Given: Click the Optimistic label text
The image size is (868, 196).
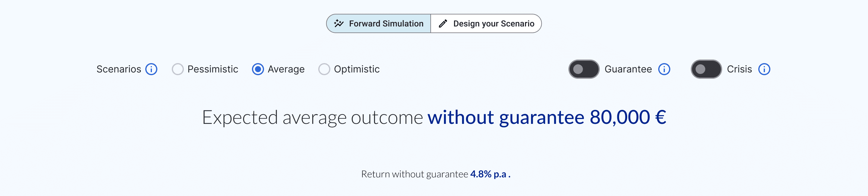Looking at the screenshot, I should [357, 69].
